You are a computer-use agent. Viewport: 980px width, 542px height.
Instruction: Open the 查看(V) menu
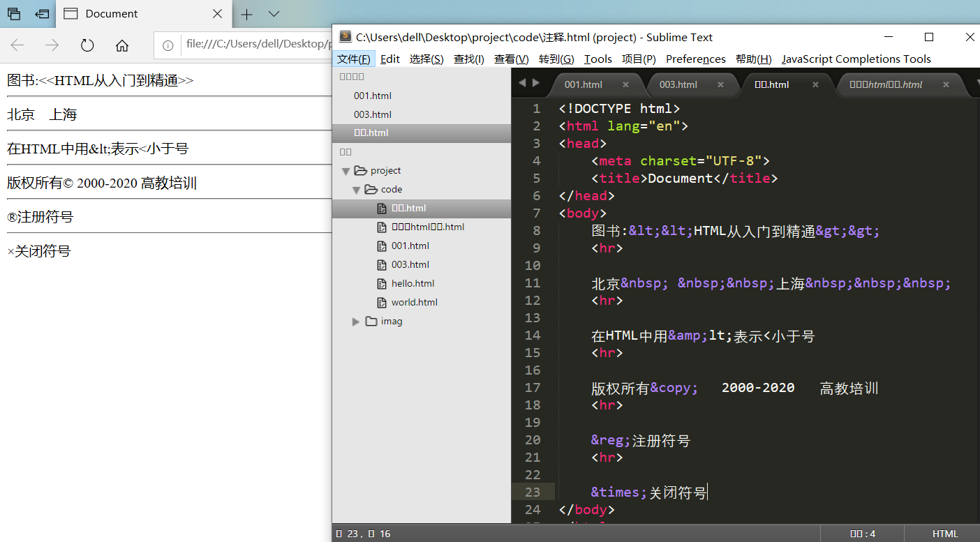512,59
